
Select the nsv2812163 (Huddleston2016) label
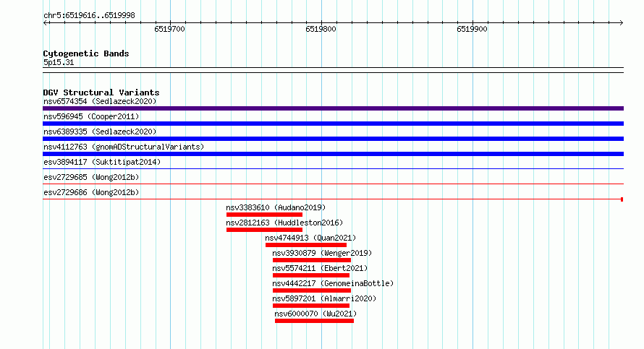coord(284,223)
